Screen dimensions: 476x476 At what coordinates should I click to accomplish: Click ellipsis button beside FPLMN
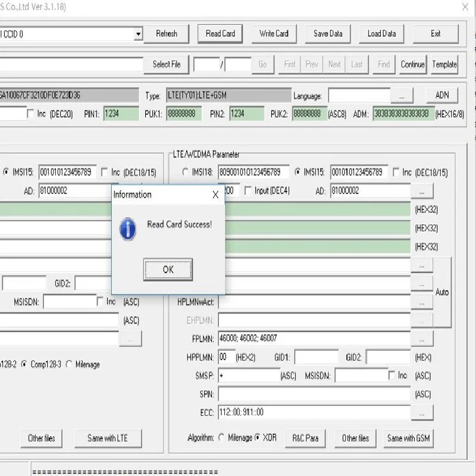422,339
